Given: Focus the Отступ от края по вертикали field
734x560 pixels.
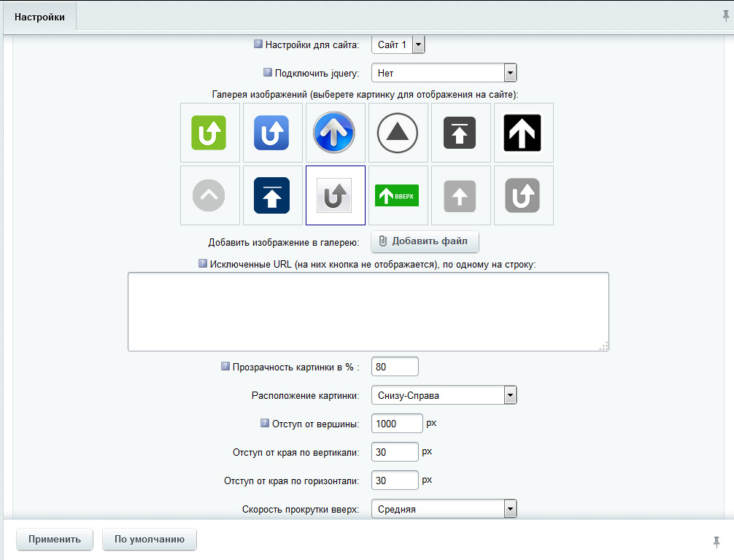Looking at the screenshot, I should 395,452.
